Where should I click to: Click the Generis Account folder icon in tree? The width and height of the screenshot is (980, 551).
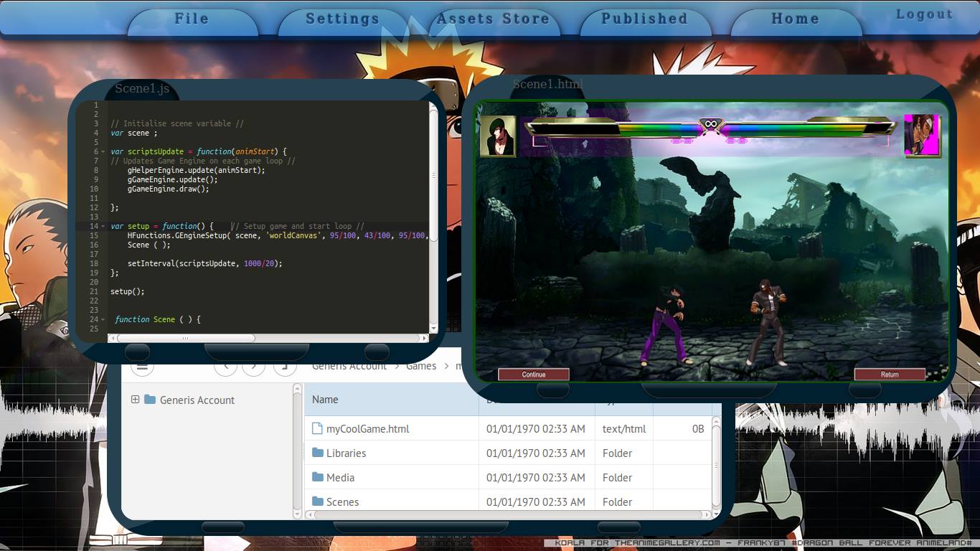150,400
